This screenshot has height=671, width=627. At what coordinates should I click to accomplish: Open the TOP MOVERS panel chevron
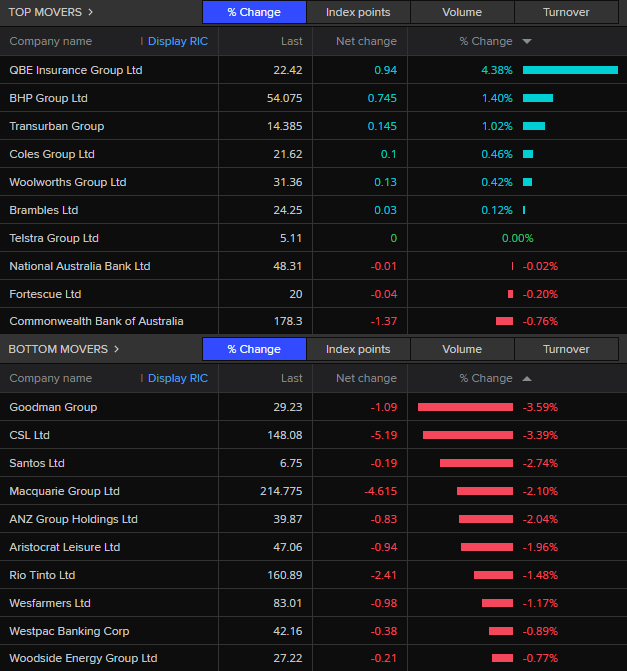(90, 12)
